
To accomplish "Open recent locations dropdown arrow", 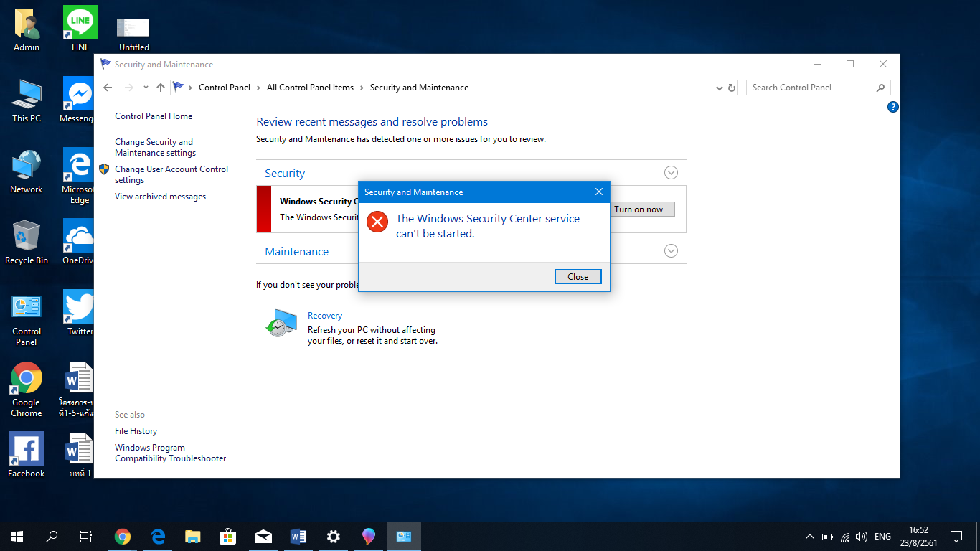I will (146, 88).
